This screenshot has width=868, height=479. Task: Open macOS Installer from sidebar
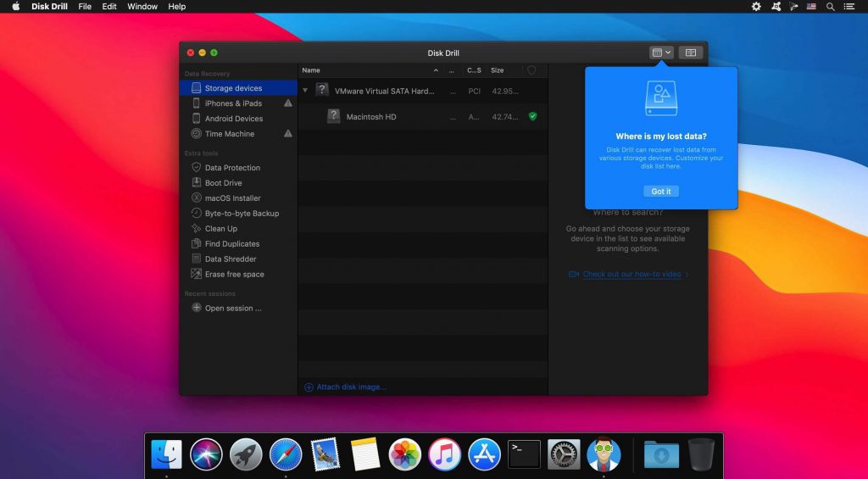coord(234,198)
